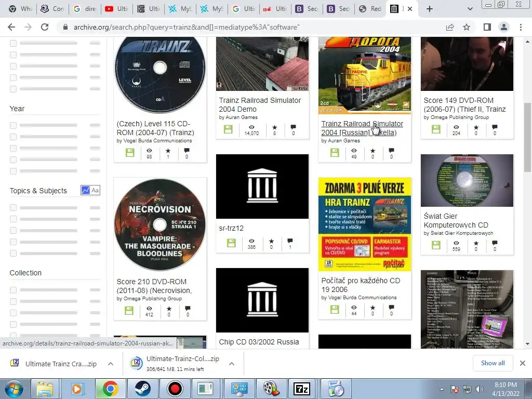Click the reviews bubble under sr-trz12

[x=290, y=241]
